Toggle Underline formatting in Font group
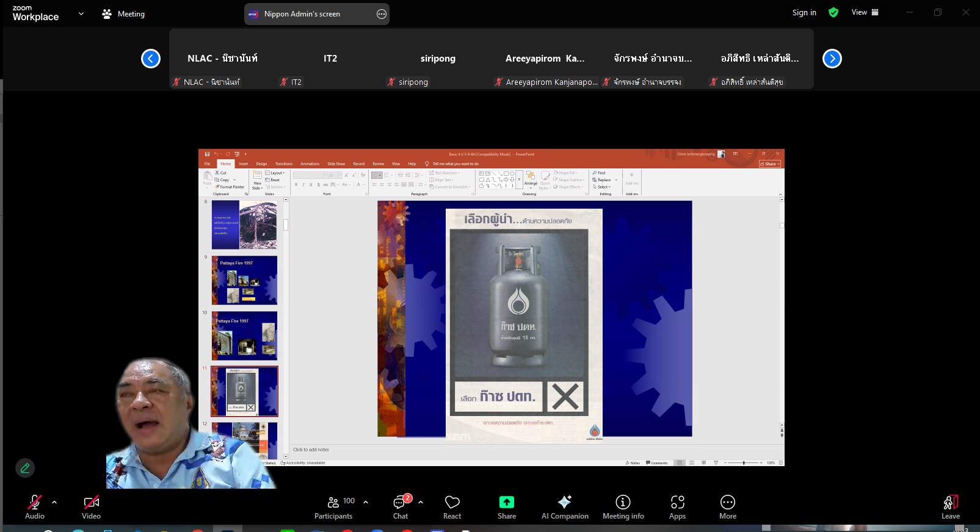Image resolution: width=980 pixels, height=532 pixels. (x=311, y=184)
